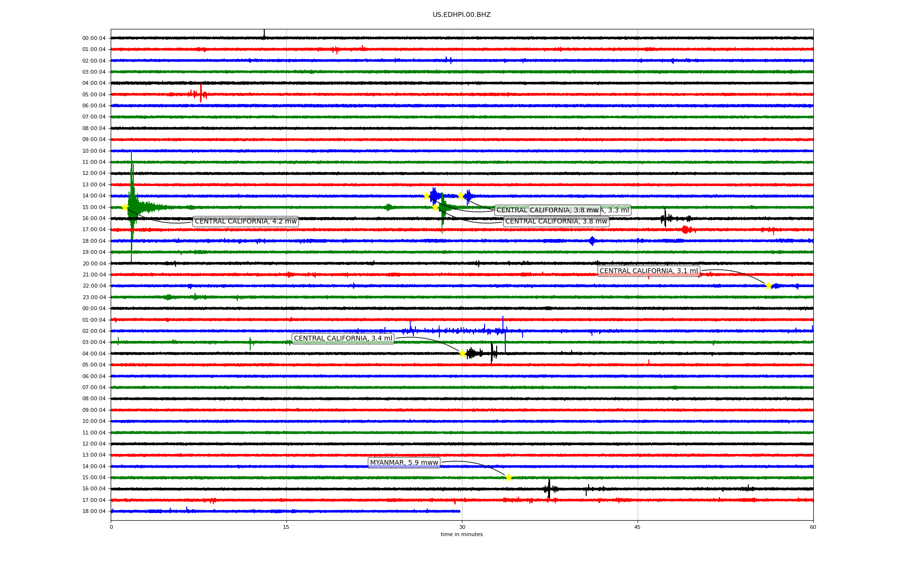Select the MYANMAR, 5.9 mww annotation label

404,462
